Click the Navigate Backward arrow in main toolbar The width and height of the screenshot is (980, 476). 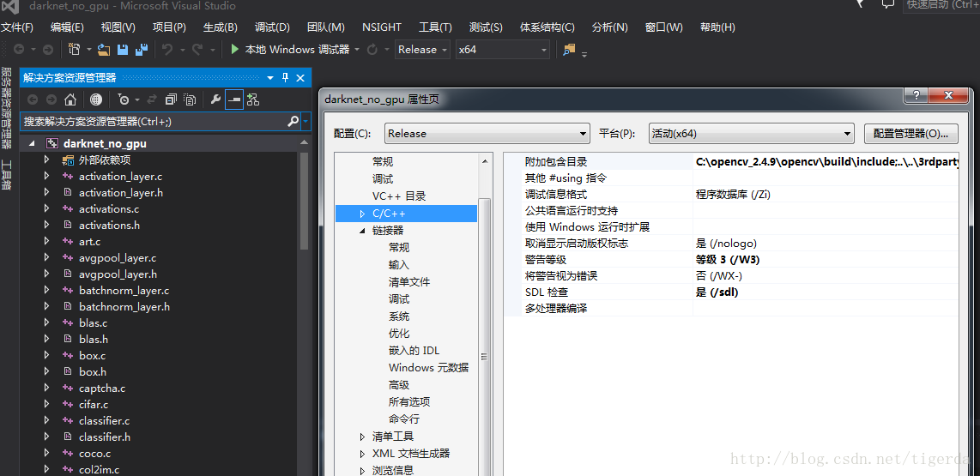[x=19, y=50]
